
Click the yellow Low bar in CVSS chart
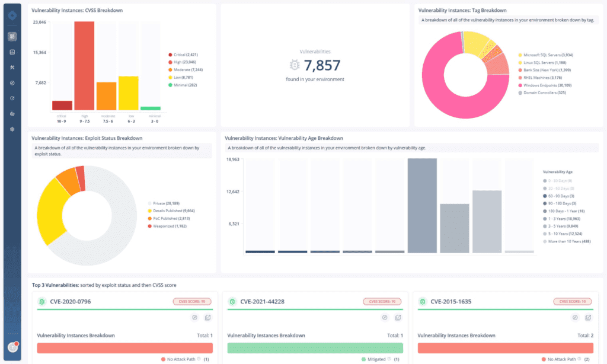[x=129, y=93]
